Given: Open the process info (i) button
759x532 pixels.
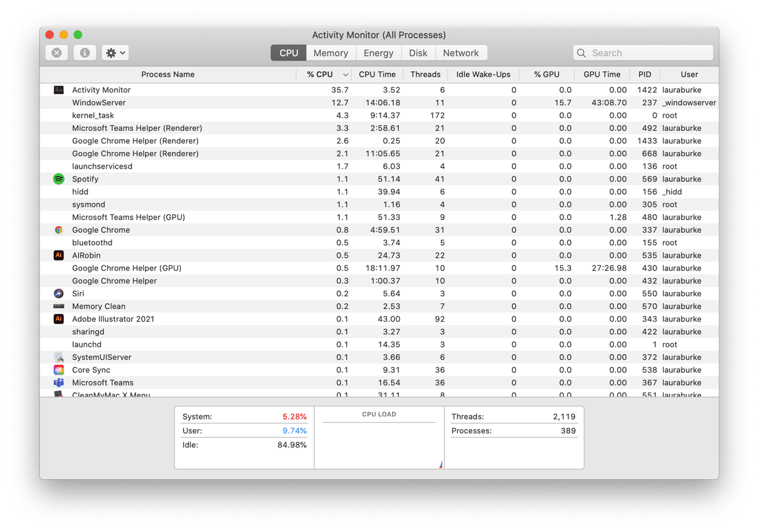Looking at the screenshot, I should (84, 53).
